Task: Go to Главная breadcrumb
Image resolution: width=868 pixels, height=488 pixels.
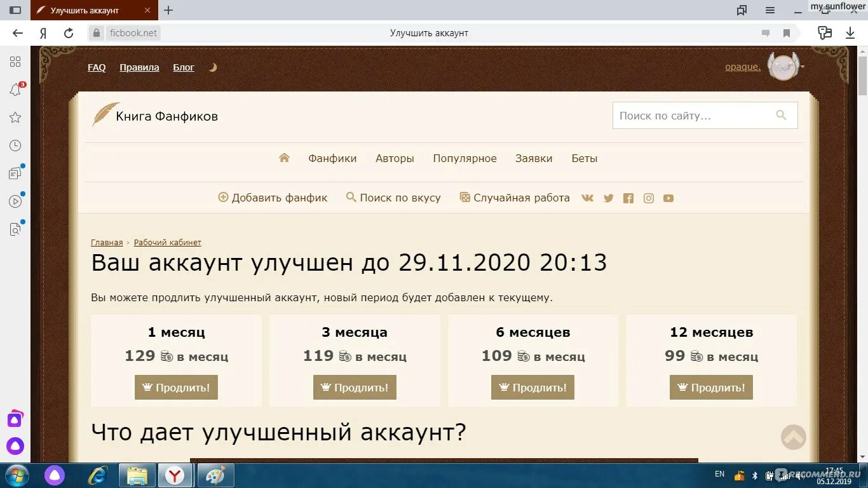Action: pyautogui.click(x=107, y=243)
